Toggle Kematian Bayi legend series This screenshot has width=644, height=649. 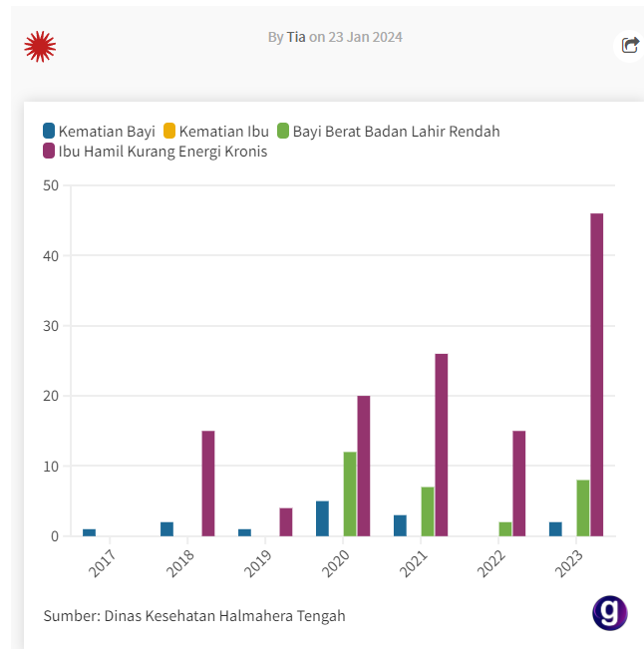tap(107, 132)
